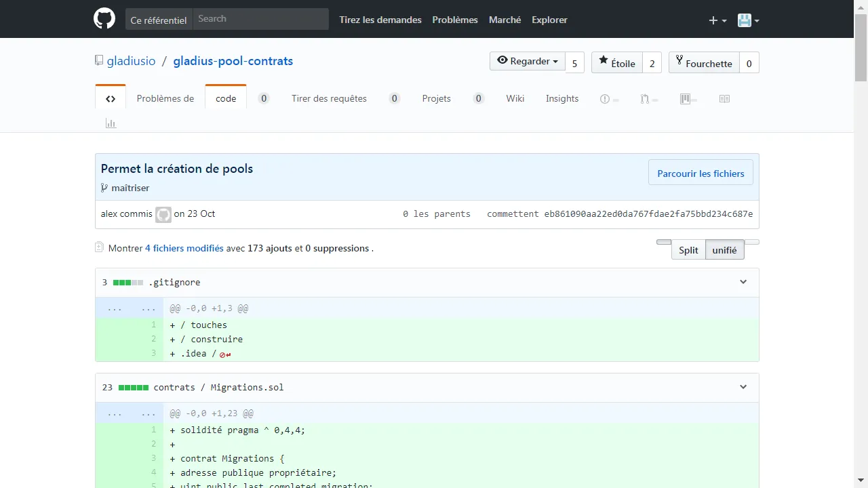Viewport: 868px width, 488px height.
Task: Click the .gitignore diffstat green blocks
Action: tap(128, 282)
